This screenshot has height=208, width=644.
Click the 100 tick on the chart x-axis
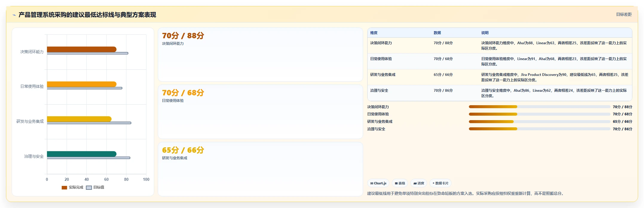point(146,179)
